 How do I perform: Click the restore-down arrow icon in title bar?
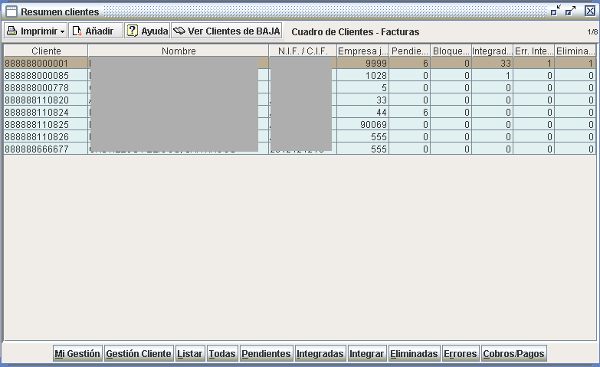point(556,11)
